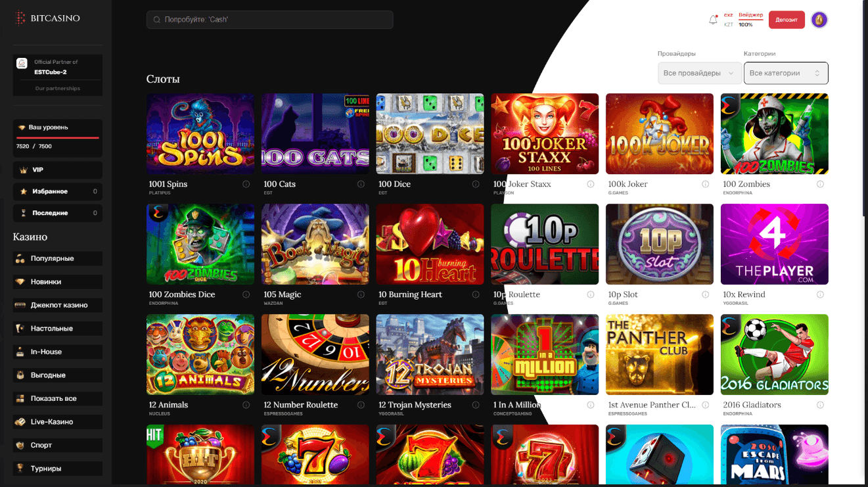Image resolution: width=868 pixels, height=487 pixels.
Task: Select the Выгодные category
Action: click(58, 375)
